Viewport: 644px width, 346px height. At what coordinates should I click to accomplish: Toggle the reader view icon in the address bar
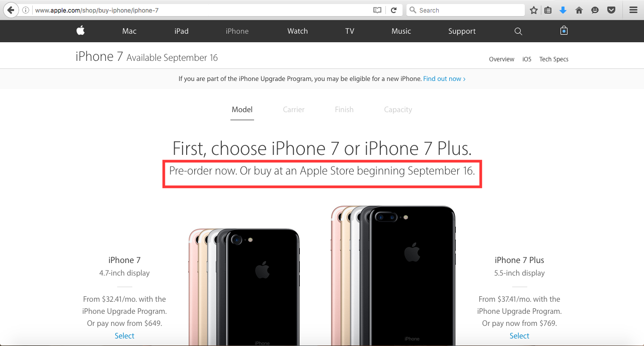pyautogui.click(x=377, y=10)
